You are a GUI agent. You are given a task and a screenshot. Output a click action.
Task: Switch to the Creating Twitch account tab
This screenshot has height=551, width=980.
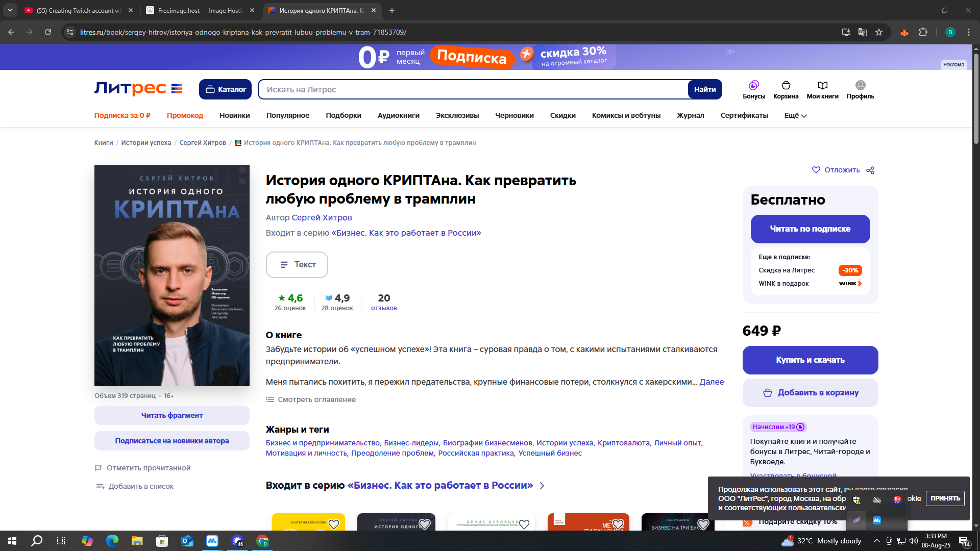coord(79,10)
